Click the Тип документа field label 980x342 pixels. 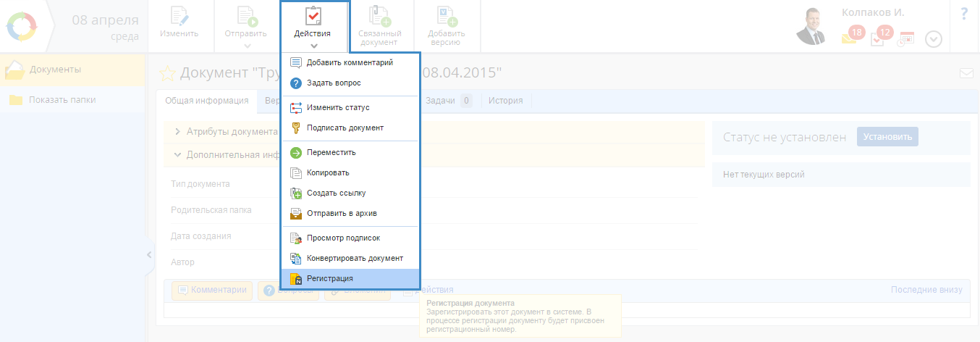click(200, 184)
